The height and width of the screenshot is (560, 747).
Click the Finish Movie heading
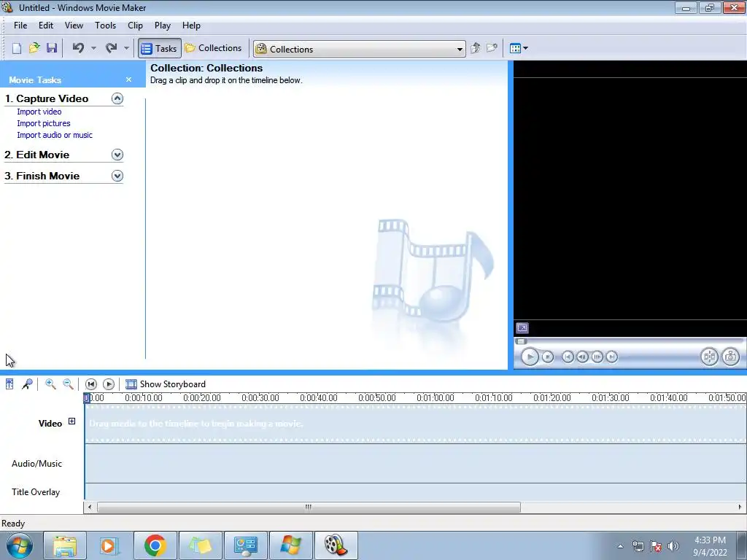coord(42,176)
